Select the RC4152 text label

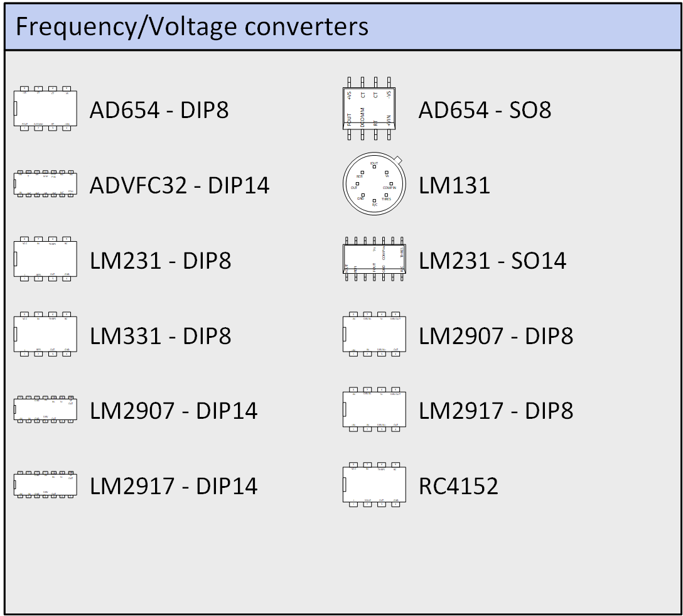(458, 486)
